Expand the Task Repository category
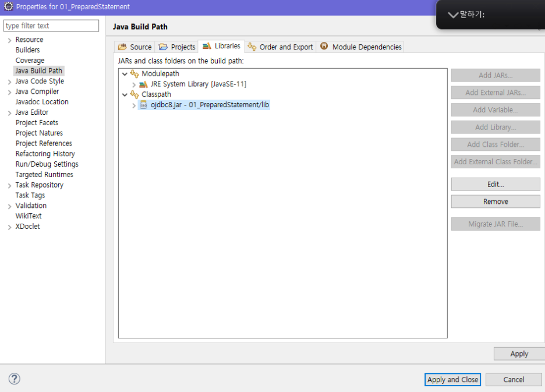 coord(9,186)
